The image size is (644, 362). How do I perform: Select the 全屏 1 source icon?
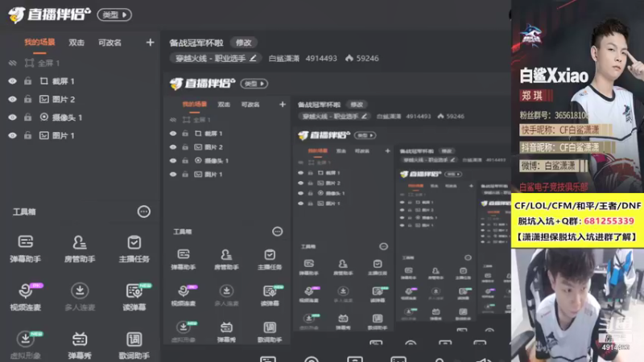click(x=29, y=63)
